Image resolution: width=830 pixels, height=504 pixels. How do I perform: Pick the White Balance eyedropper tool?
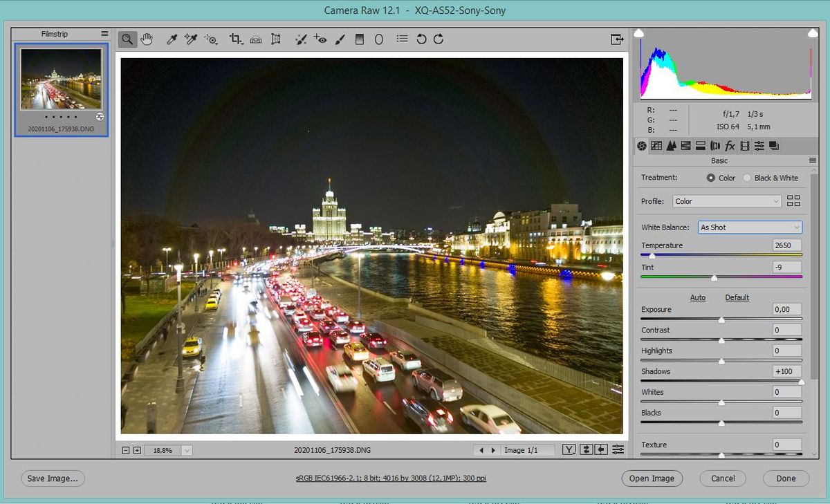pyautogui.click(x=172, y=39)
